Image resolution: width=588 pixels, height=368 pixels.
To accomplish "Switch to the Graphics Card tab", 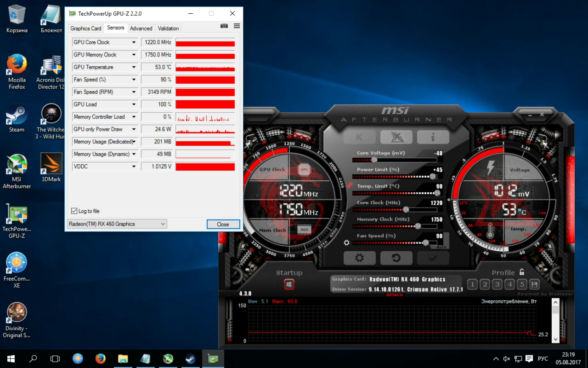I will tap(86, 29).
